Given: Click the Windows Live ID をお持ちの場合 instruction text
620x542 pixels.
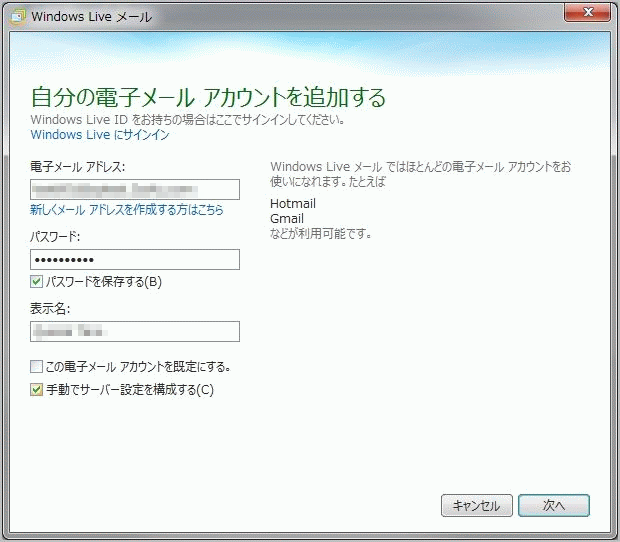Looking at the screenshot, I should [x=188, y=119].
